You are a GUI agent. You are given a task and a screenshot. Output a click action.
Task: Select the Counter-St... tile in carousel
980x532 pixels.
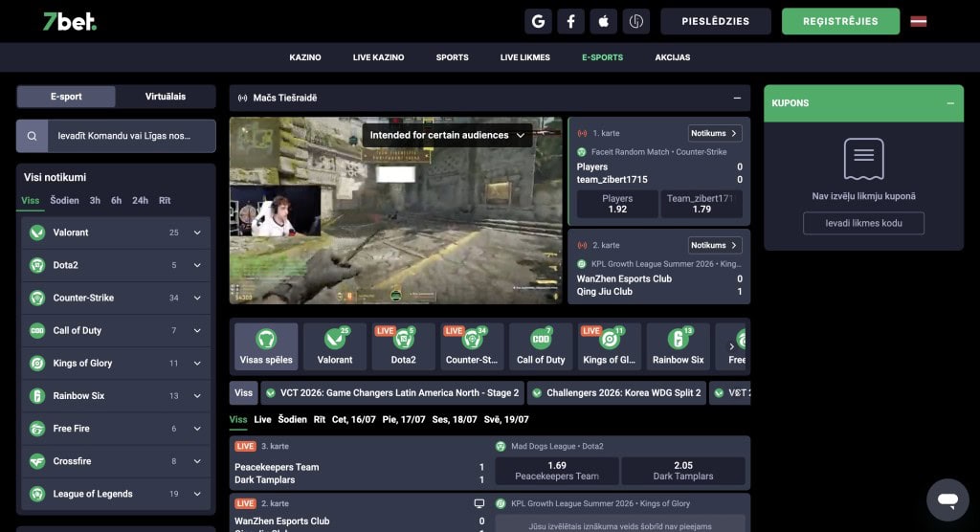point(472,346)
